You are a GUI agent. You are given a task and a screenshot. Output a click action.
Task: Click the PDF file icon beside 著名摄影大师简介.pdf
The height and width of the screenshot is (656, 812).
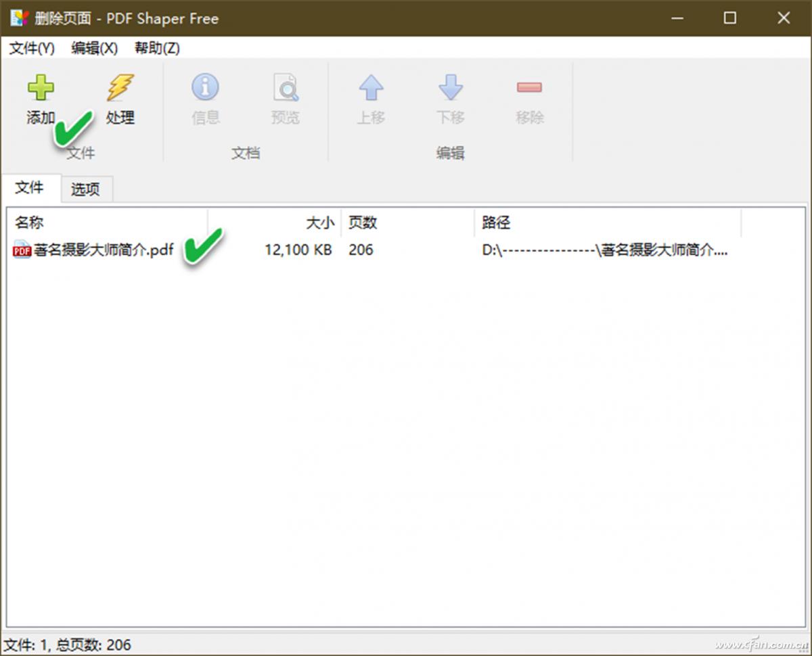20,250
